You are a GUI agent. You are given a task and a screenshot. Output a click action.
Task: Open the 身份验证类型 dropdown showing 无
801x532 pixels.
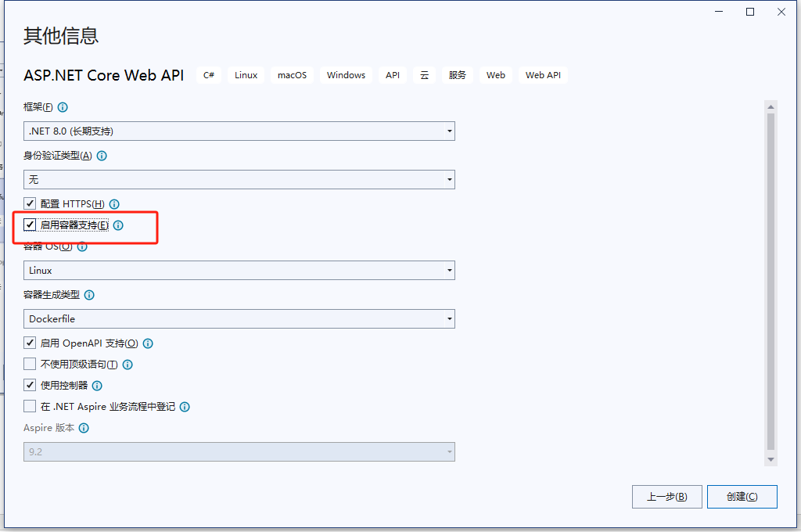click(239, 180)
